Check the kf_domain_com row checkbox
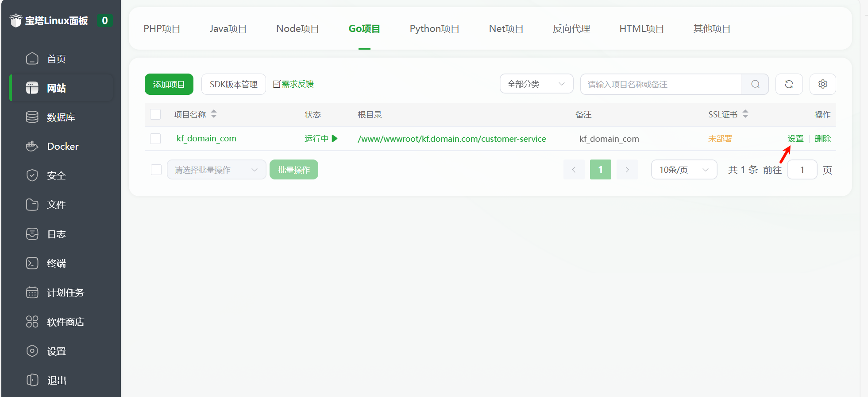This screenshot has width=868, height=397. point(155,139)
